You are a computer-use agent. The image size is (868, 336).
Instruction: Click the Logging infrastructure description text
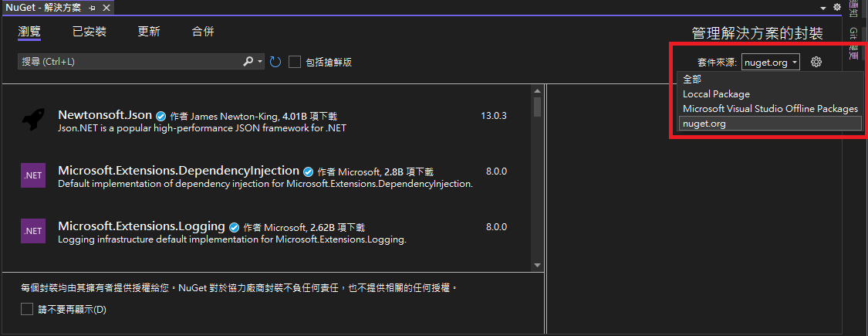click(x=232, y=239)
